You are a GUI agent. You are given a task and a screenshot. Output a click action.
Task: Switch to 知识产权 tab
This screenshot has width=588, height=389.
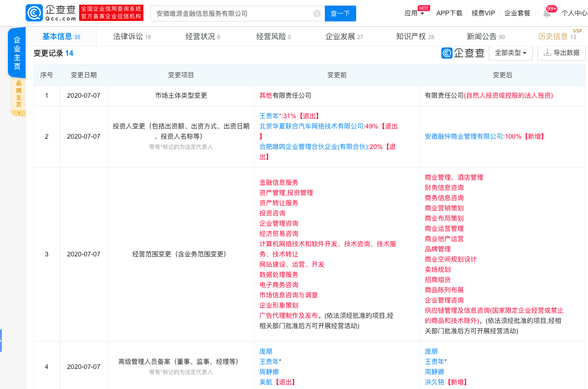tap(415, 36)
